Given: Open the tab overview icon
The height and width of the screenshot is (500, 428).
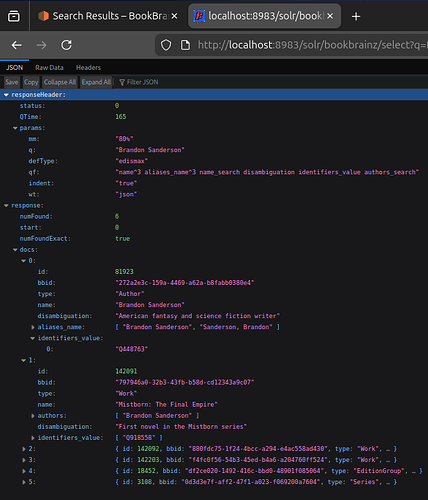Looking at the screenshot, I should [14, 16].
